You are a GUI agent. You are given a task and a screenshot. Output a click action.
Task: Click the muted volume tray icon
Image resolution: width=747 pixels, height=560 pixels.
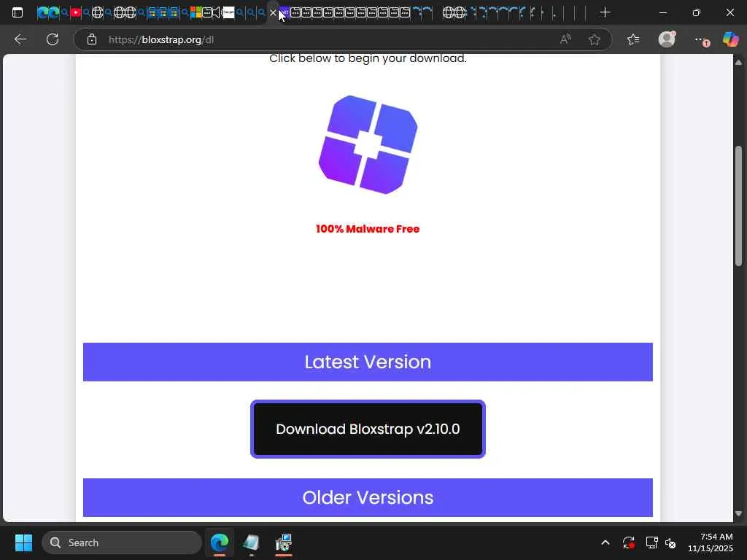(670, 542)
